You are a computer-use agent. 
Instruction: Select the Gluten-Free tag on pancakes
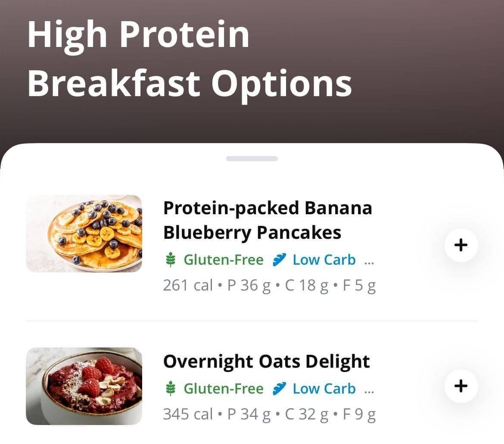coord(223,260)
